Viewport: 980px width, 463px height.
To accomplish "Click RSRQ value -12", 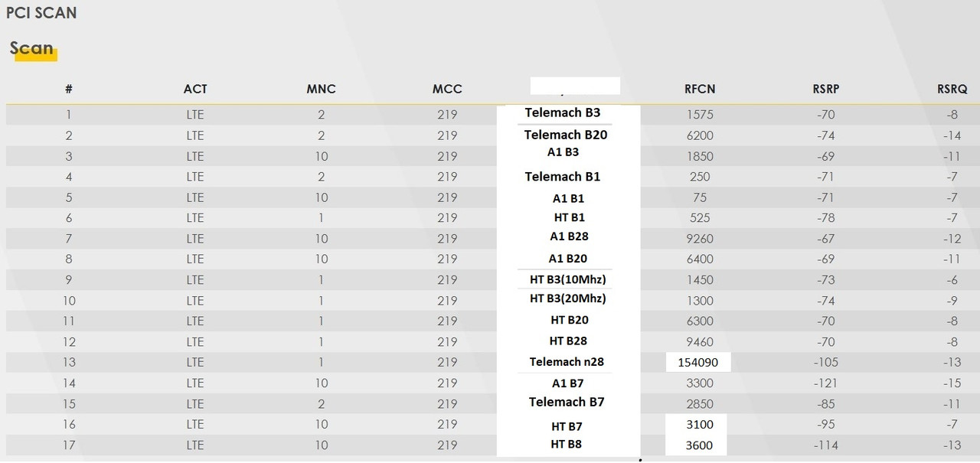I will click(952, 239).
